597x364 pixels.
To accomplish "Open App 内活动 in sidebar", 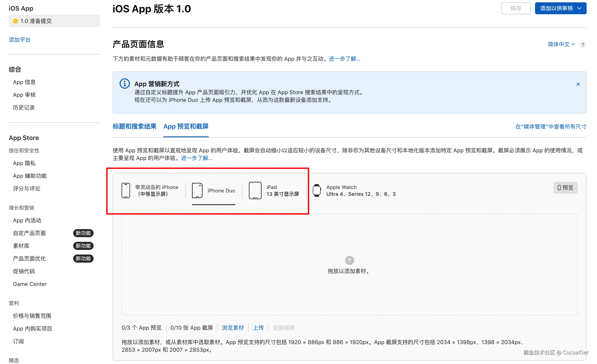I will coord(27,220).
